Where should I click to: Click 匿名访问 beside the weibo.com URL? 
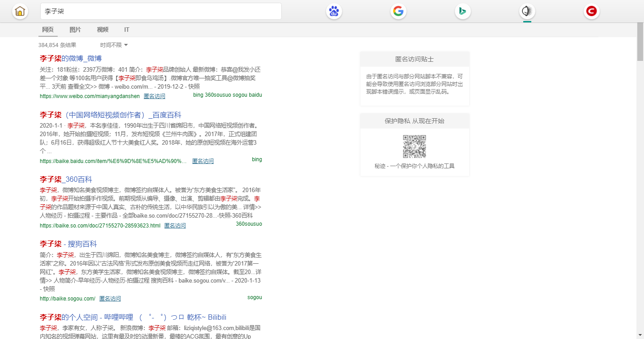154,96
